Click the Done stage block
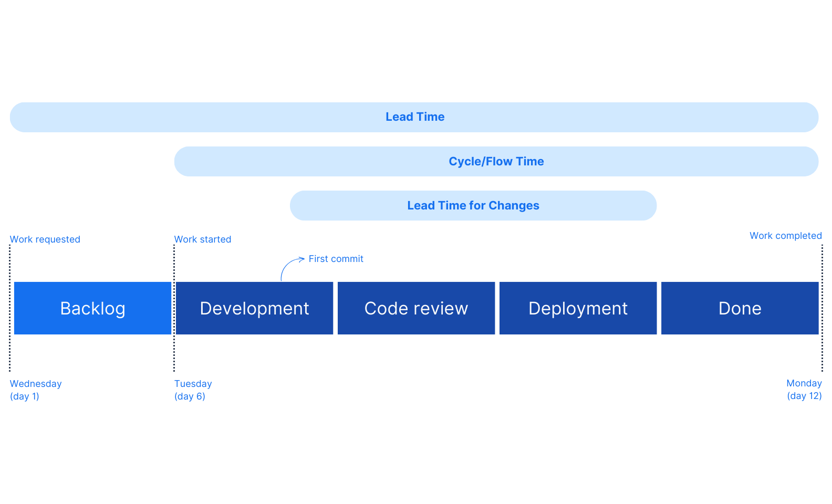832x504 pixels. click(x=740, y=308)
